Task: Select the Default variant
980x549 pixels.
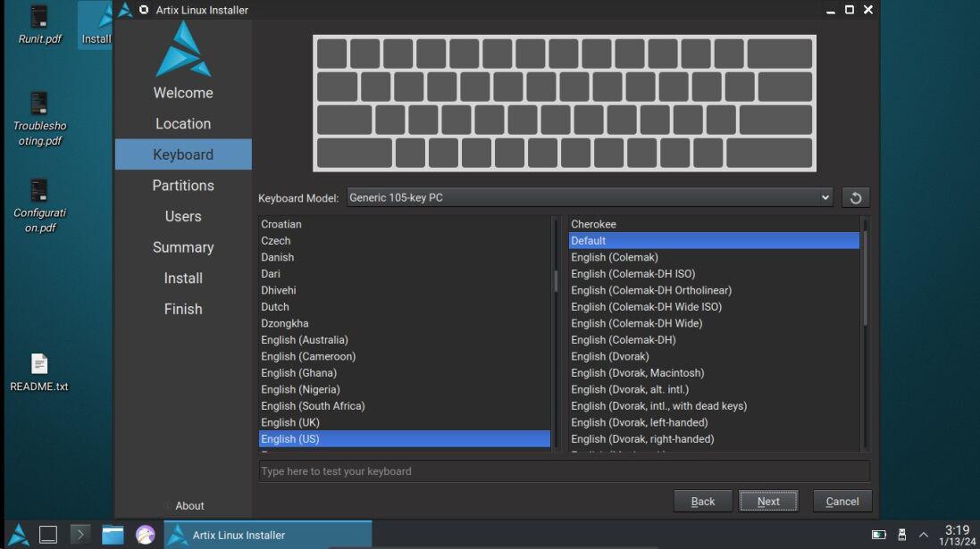Action: pos(714,240)
